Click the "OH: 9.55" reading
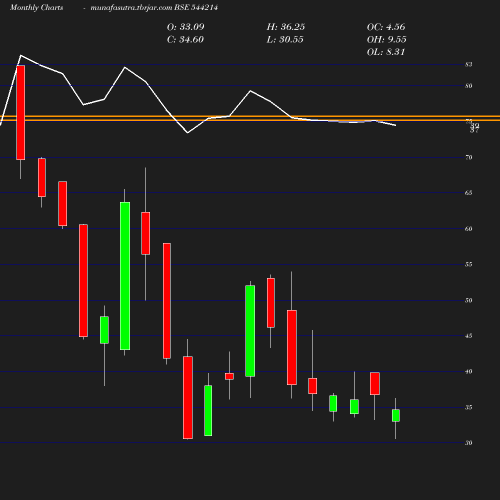The image size is (500, 500). tap(387, 40)
